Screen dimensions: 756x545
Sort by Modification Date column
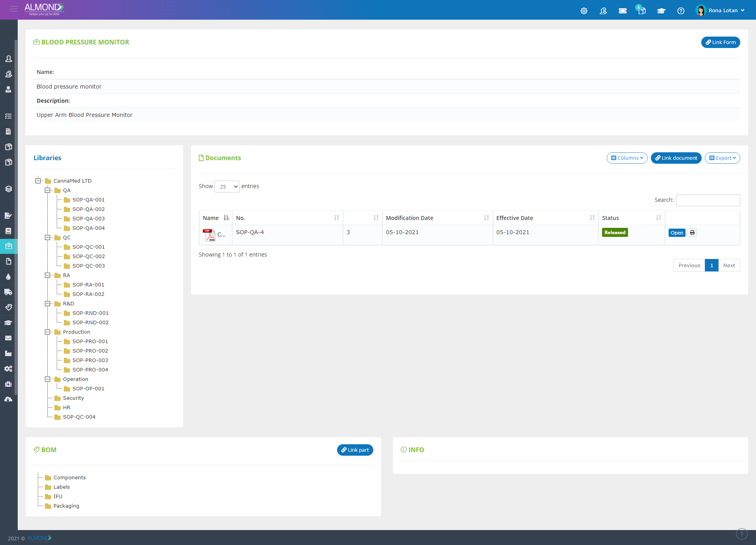point(437,218)
